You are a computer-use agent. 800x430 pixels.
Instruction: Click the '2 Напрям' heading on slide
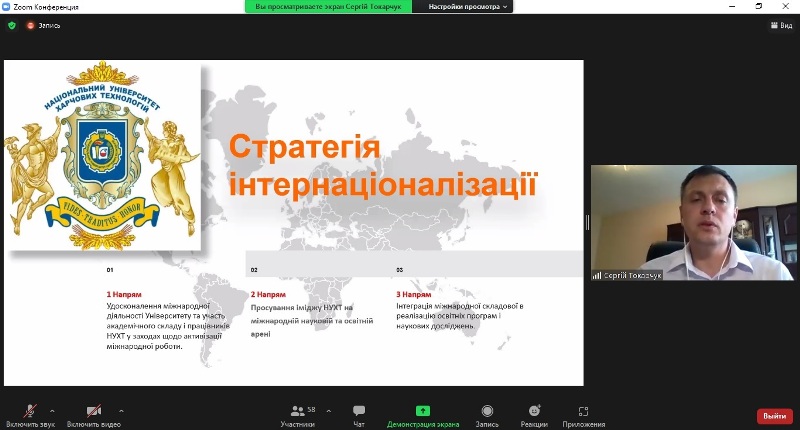point(268,294)
